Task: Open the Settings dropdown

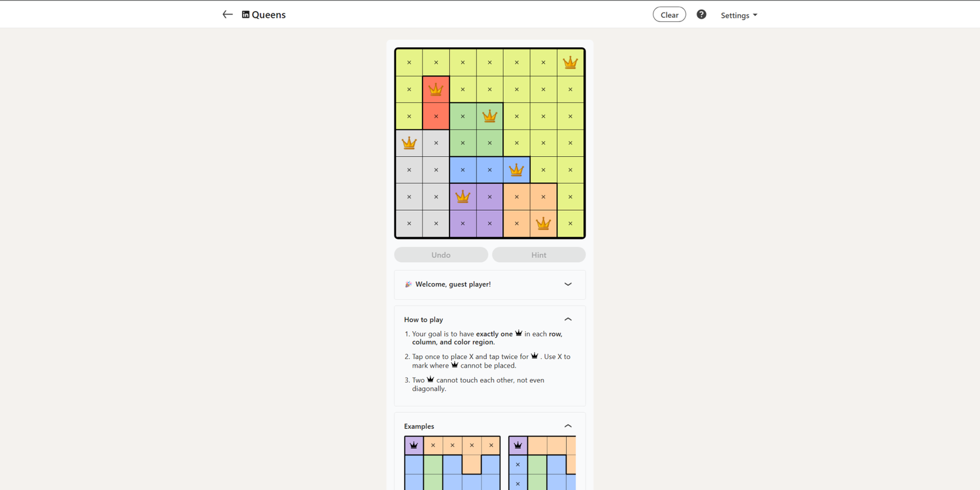Action: (x=739, y=15)
